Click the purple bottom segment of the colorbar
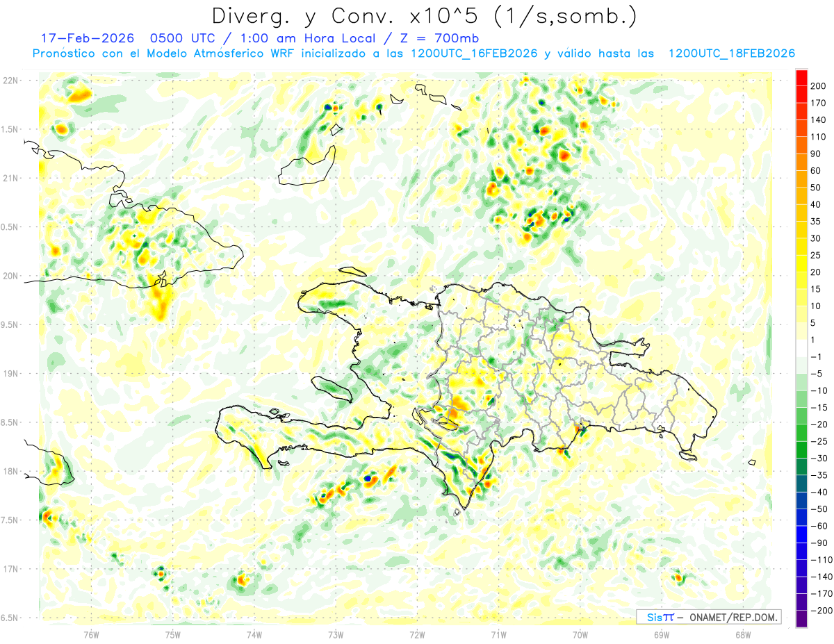Image resolution: width=834 pixels, height=644 pixels. coord(801,619)
